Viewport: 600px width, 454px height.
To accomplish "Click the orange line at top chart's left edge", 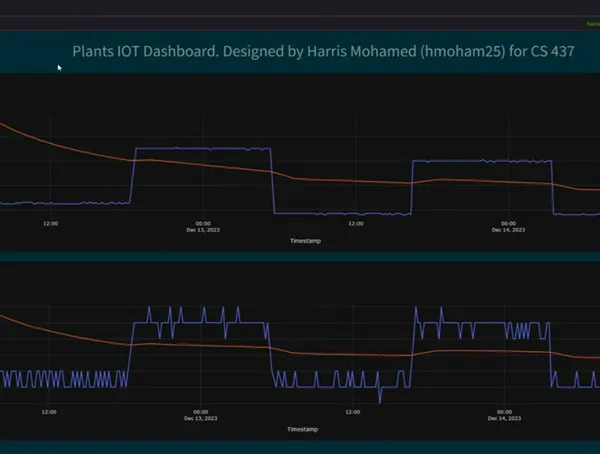I will (x=4, y=126).
